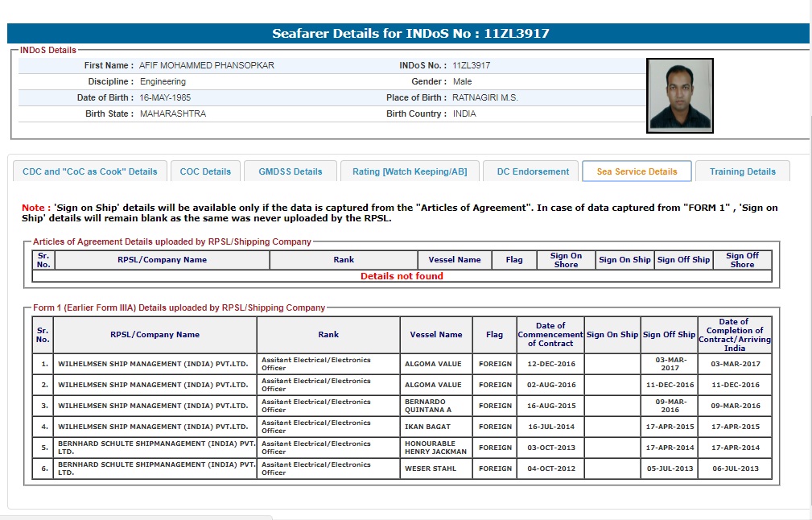
Task: Click the seafarer profile photo
Action: click(679, 95)
